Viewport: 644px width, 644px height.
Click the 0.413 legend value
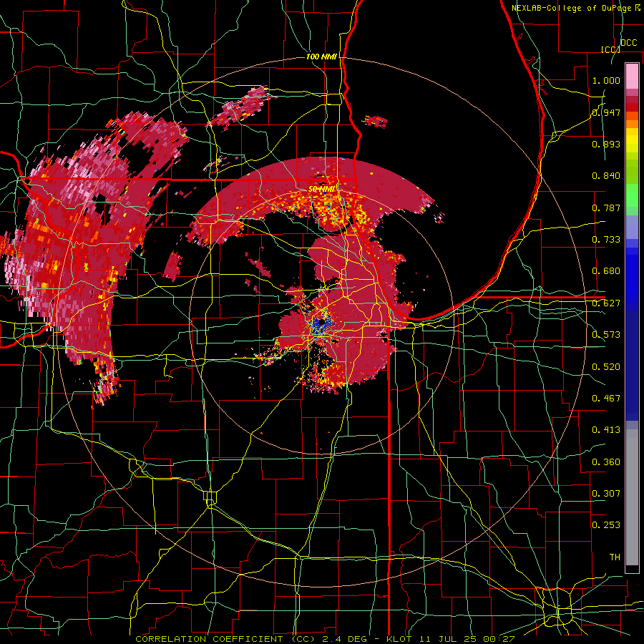(606, 429)
